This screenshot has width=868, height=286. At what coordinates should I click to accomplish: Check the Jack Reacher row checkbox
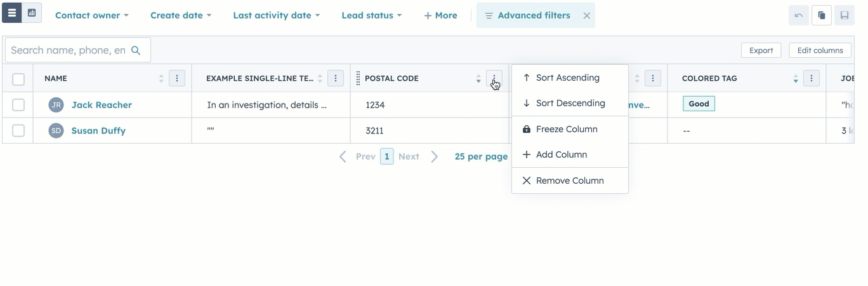(x=18, y=105)
